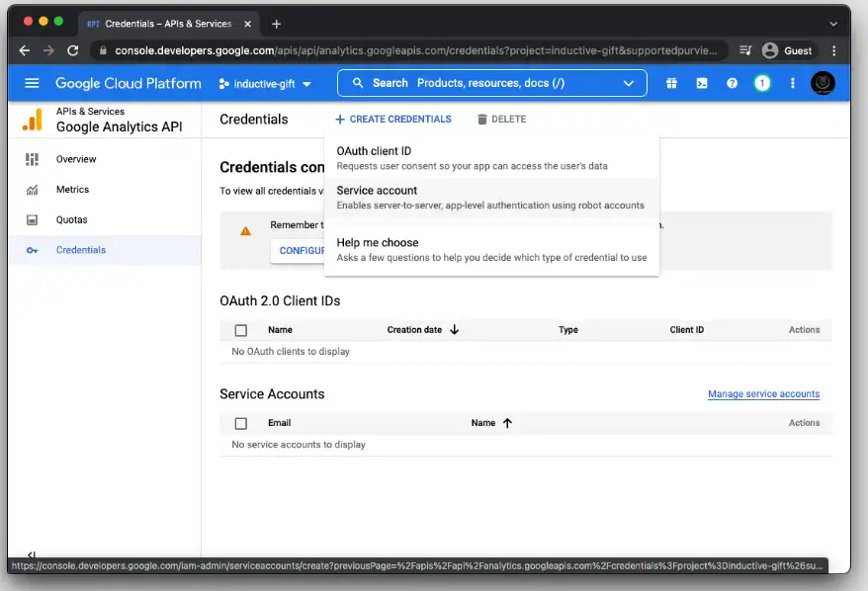
Task: Click the user account avatar
Action: [x=823, y=83]
